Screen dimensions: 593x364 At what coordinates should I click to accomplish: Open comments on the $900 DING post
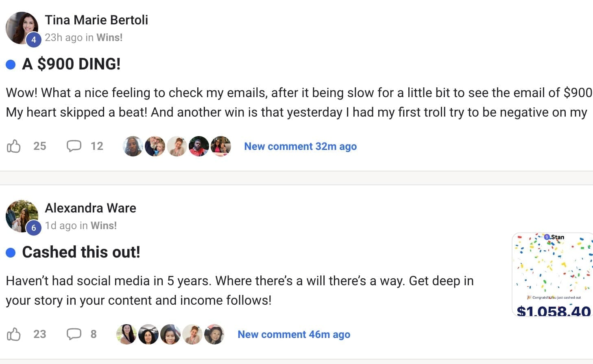(x=74, y=146)
